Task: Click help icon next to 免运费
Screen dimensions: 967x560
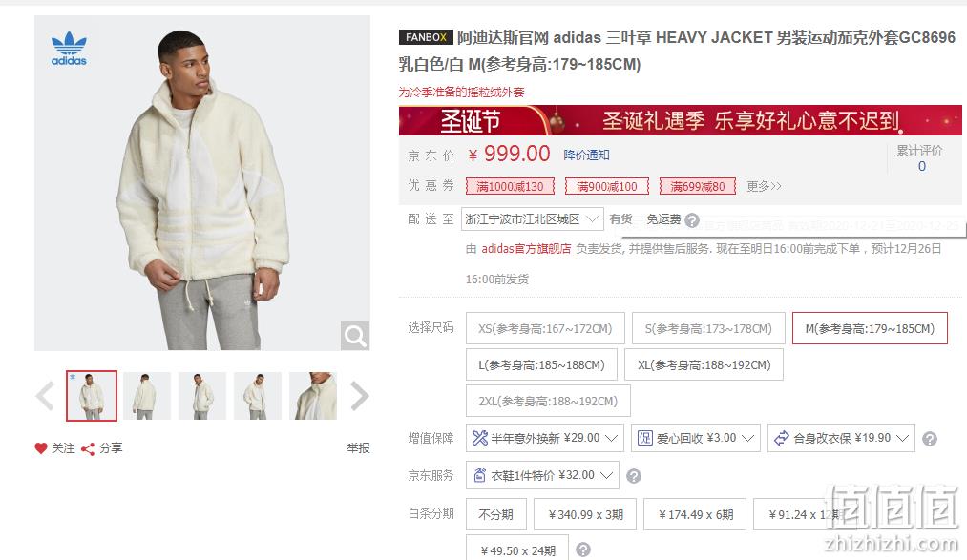Action: point(692,220)
